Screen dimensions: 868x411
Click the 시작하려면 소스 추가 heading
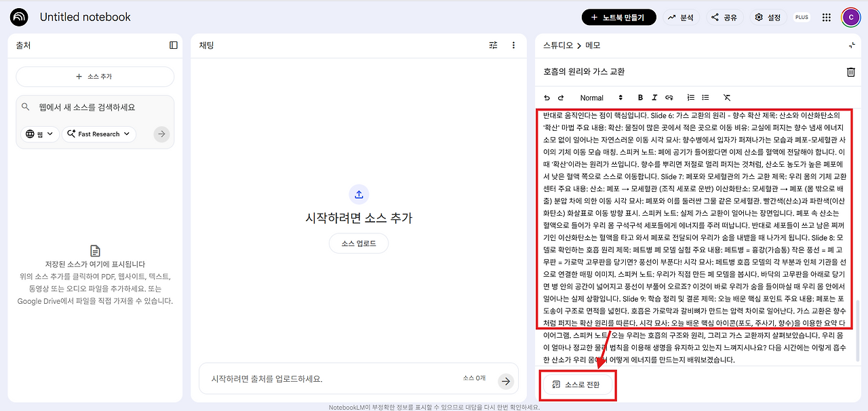coord(359,218)
